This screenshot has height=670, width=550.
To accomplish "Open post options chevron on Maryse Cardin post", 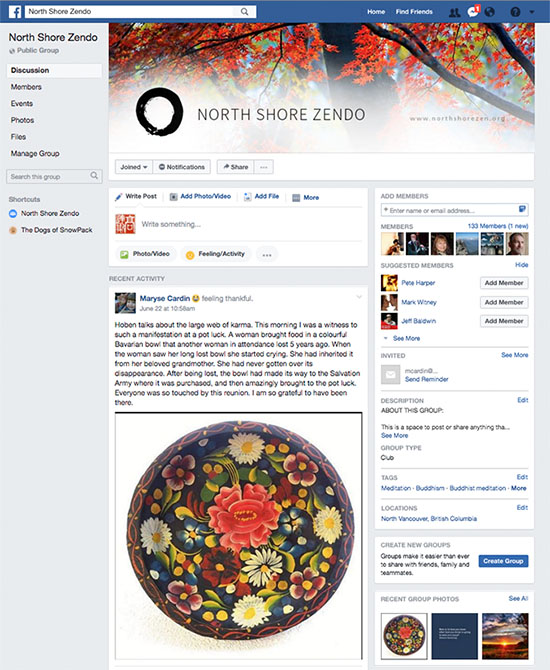I will point(359,297).
